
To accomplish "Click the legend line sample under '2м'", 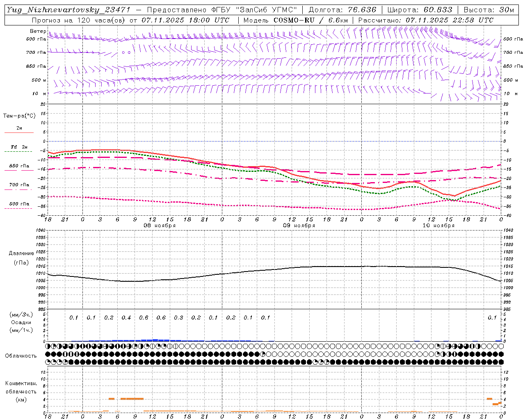I will click(19, 132).
